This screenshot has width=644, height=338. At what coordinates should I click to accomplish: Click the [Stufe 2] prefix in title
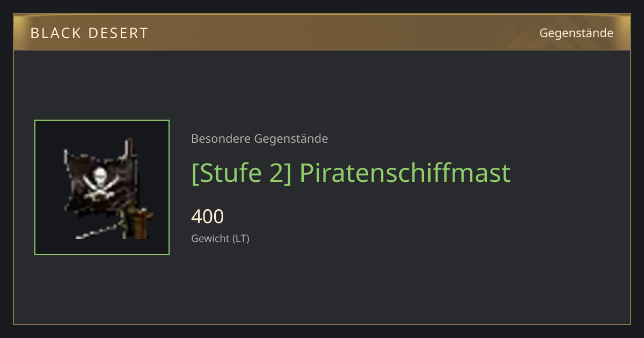241,173
